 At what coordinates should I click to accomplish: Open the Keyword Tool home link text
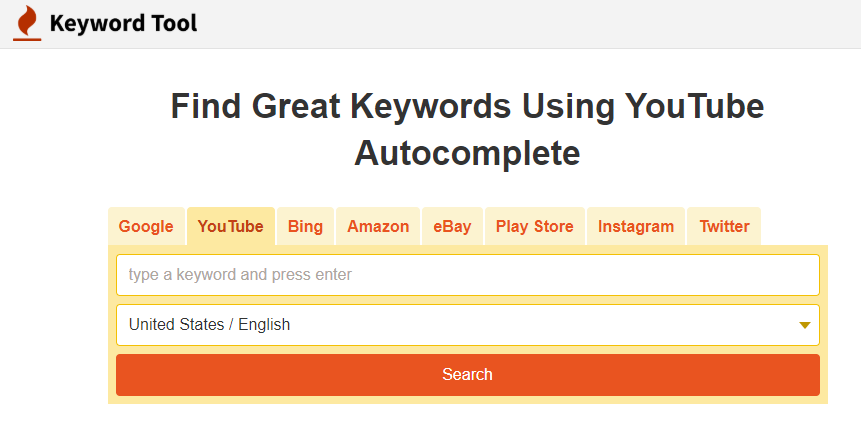pos(123,24)
